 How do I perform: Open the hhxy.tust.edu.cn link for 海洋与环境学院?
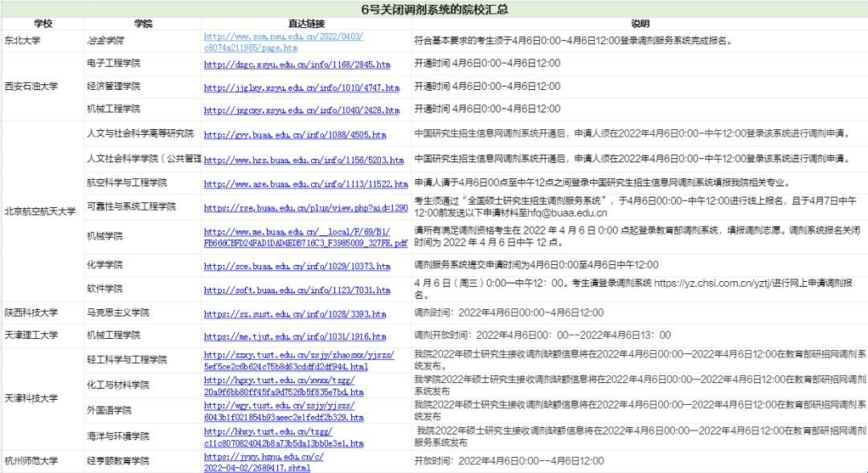click(x=284, y=438)
